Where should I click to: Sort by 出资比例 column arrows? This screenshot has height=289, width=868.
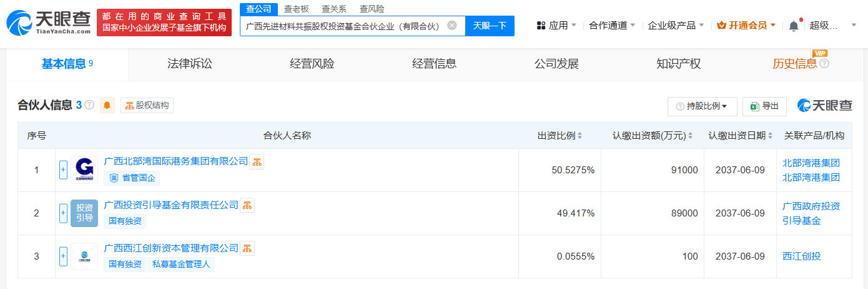click(x=579, y=136)
